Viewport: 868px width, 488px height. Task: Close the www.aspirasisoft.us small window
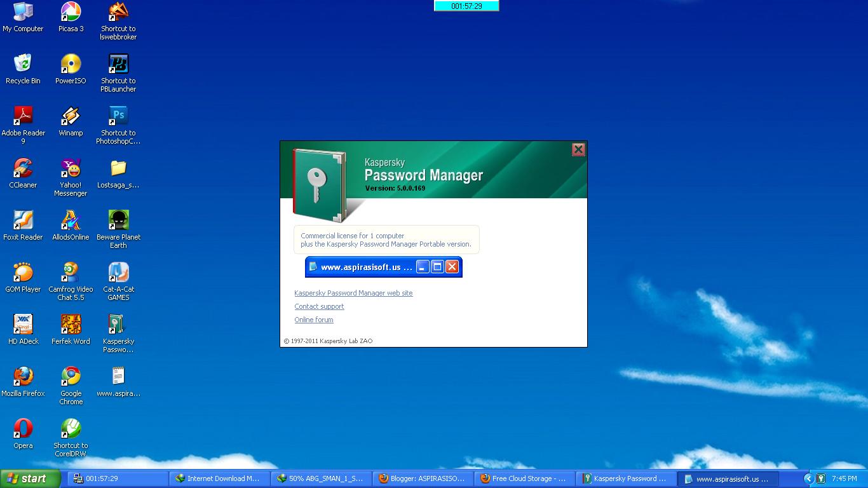(452, 267)
